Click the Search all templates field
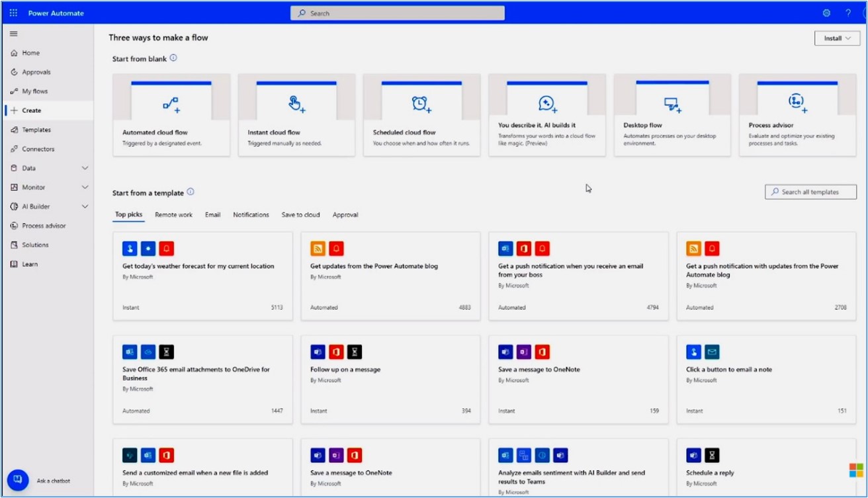 click(810, 192)
